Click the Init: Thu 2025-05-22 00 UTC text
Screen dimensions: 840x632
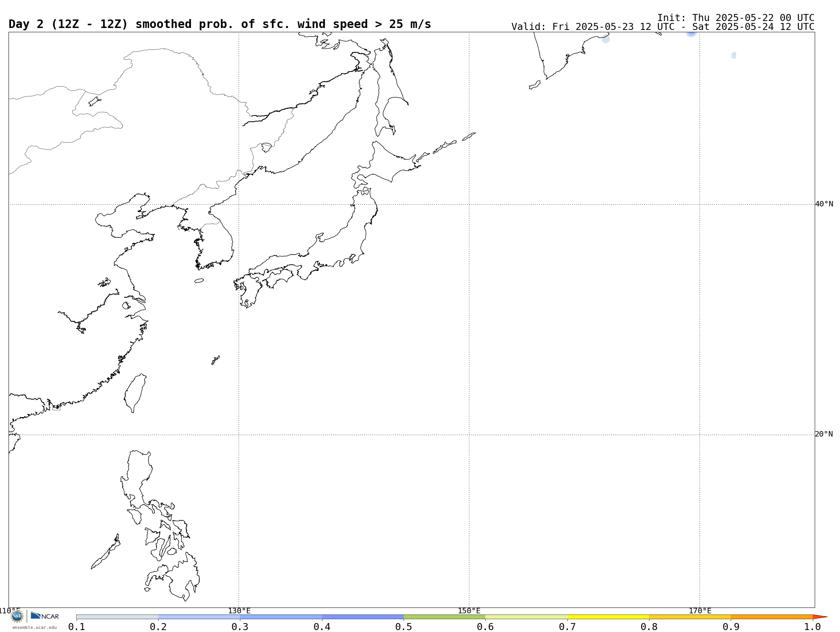click(736, 18)
